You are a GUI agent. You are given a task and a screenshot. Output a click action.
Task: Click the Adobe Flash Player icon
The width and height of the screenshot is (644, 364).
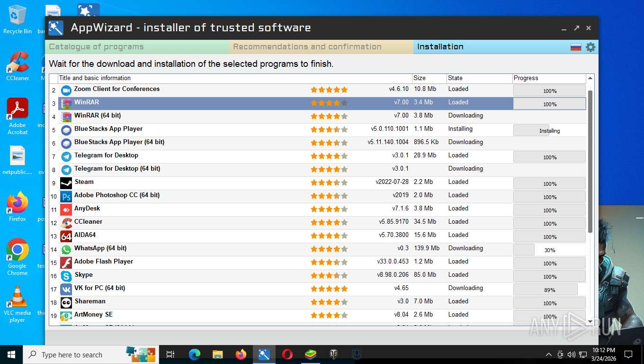click(66, 263)
